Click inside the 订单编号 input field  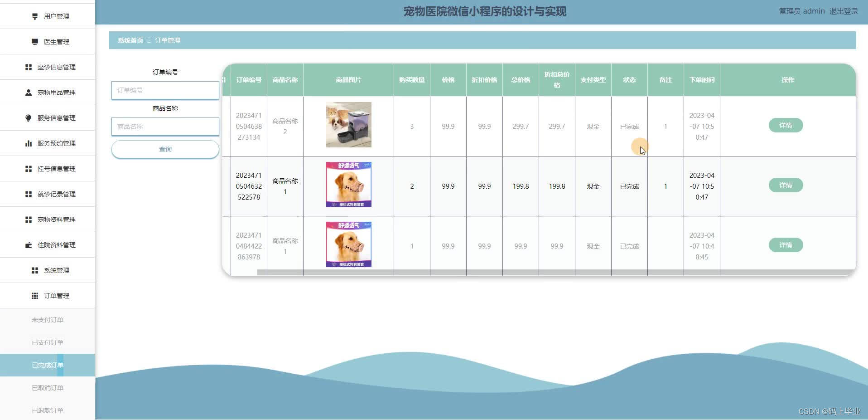point(165,90)
